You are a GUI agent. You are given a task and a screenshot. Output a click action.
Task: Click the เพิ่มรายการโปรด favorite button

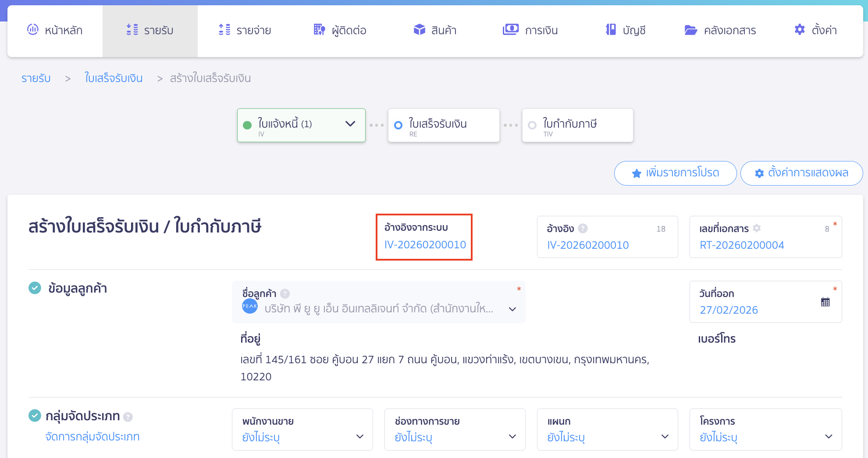(x=675, y=173)
